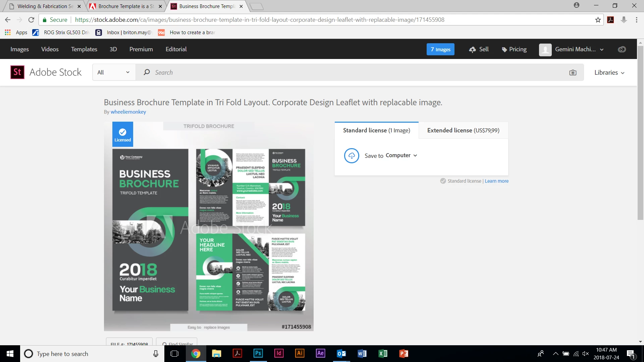Viewport: 644px width, 362px height.
Task: Click the page vertical scrollbar
Action: click(640, 134)
